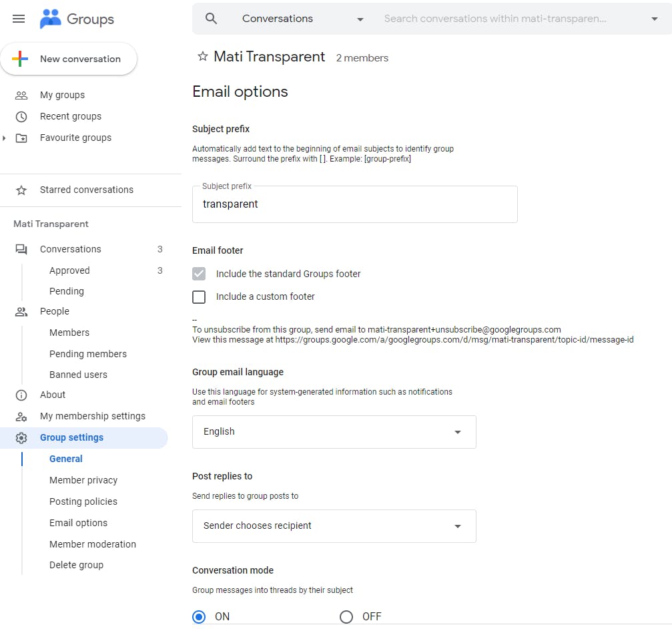Toggle the standard Groups footer checkbox
The width and height of the screenshot is (672, 629).
coord(199,274)
